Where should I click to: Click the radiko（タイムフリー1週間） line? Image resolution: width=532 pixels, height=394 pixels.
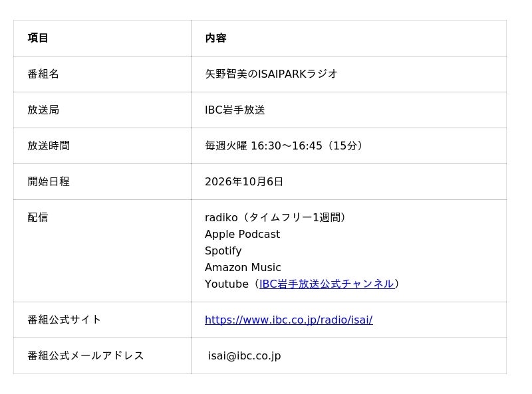275,217
